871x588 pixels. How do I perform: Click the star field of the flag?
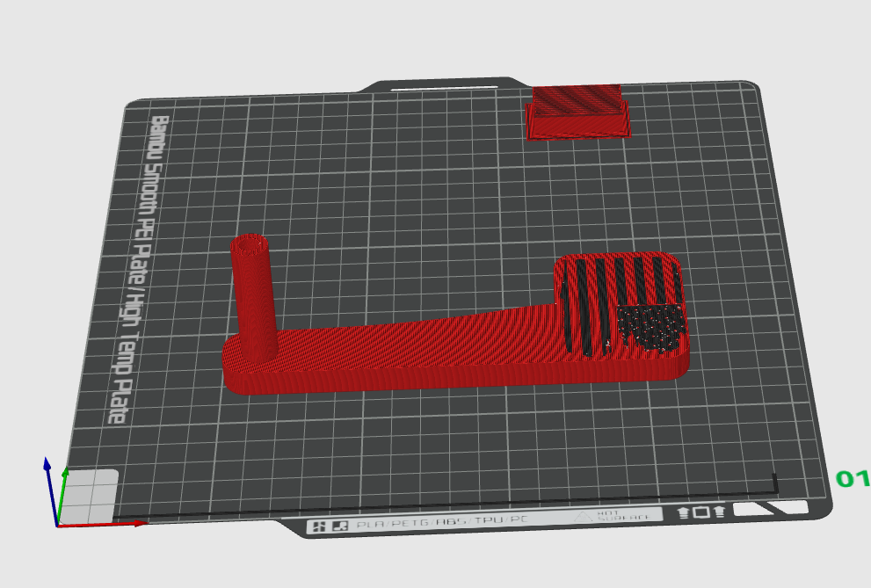(650, 328)
